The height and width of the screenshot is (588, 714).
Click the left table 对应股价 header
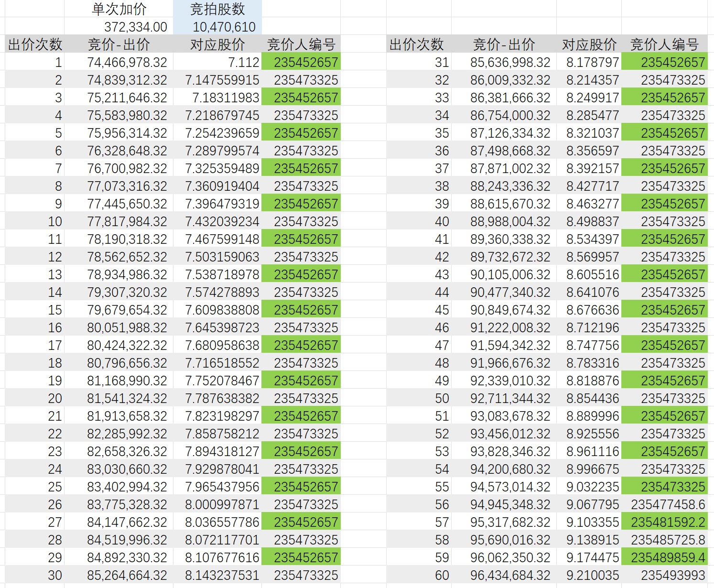click(x=217, y=44)
